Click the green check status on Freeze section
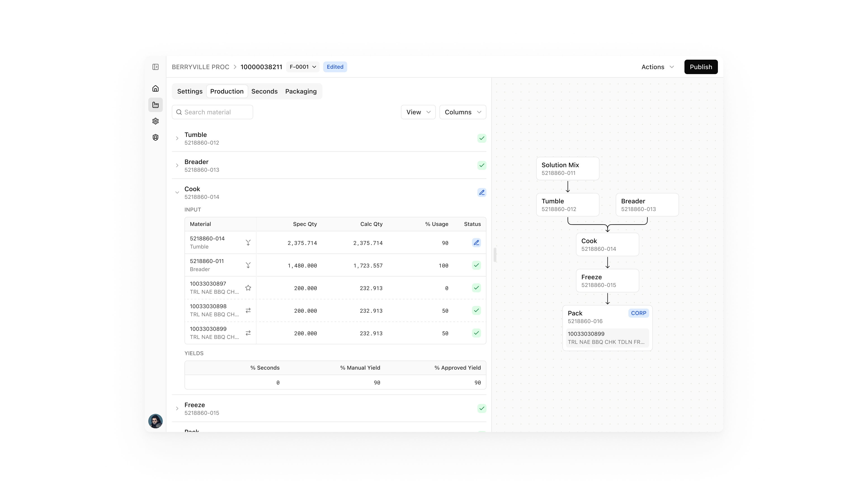Image resolution: width=868 pixels, height=488 pixels. pos(482,408)
